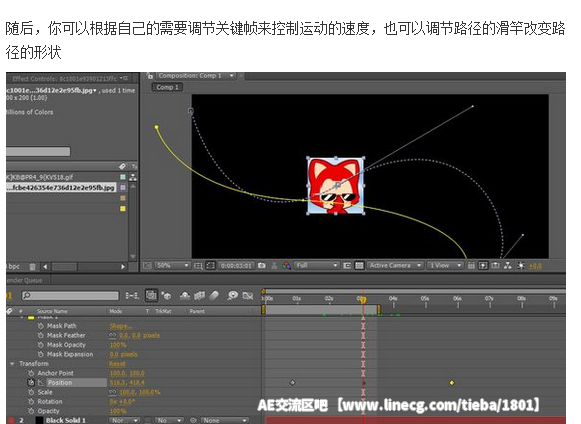Open the 1 View layout dropdown
Viewport: 581px width, 424px height.
click(x=445, y=266)
